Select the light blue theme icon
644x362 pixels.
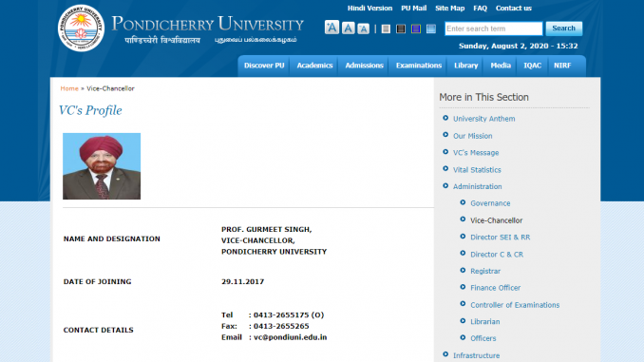431,29
